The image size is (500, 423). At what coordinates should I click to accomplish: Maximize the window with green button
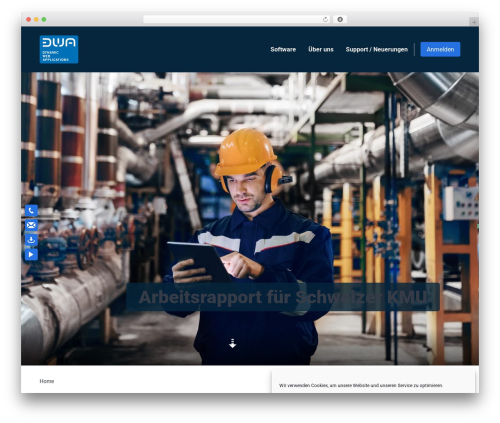(x=44, y=19)
